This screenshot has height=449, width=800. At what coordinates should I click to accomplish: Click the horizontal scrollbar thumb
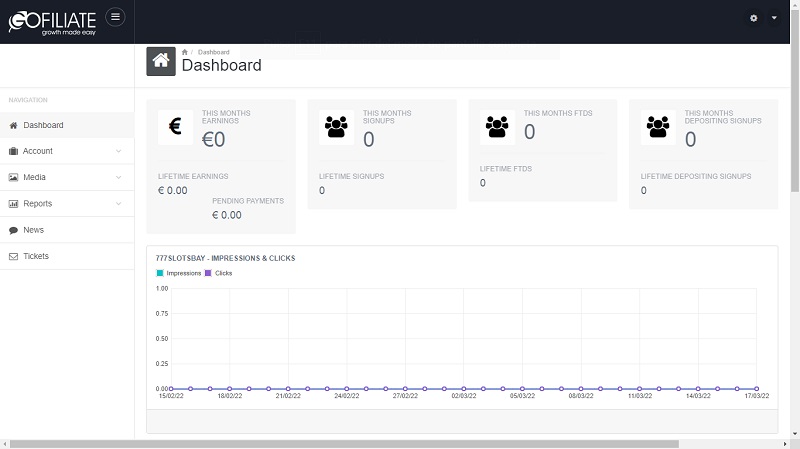(344, 444)
